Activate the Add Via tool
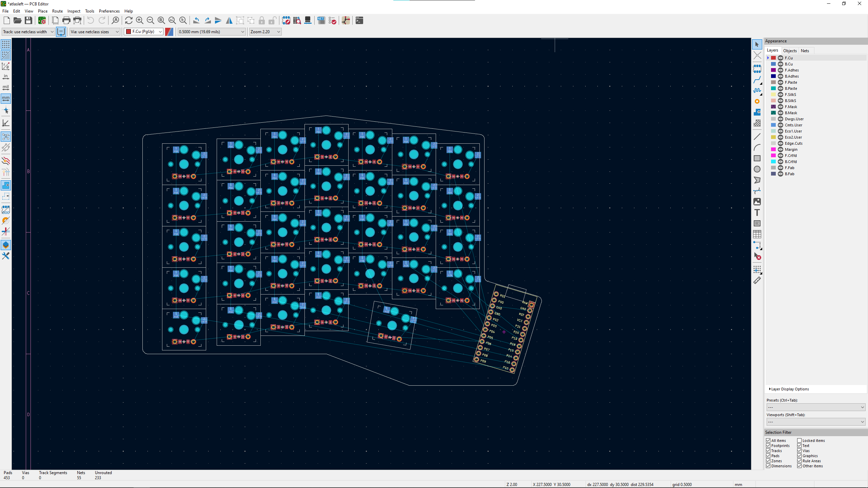Viewport: 868px width, 488px height. pyautogui.click(x=757, y=101)
